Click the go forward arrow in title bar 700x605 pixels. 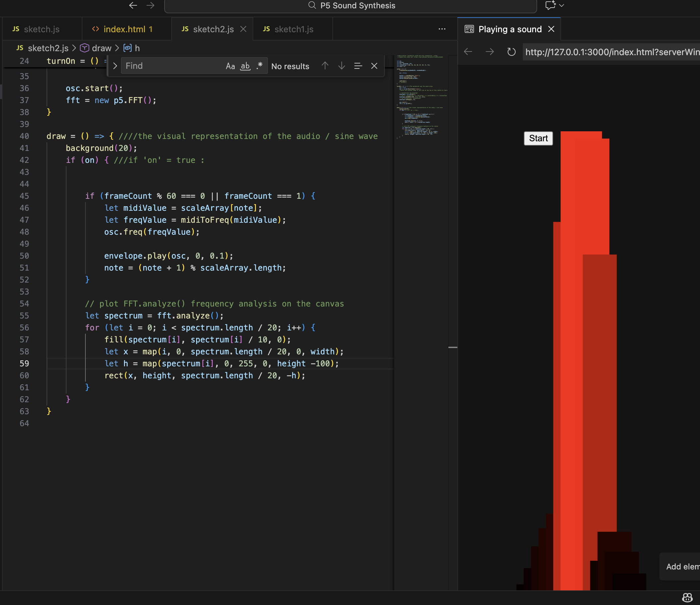150,5
